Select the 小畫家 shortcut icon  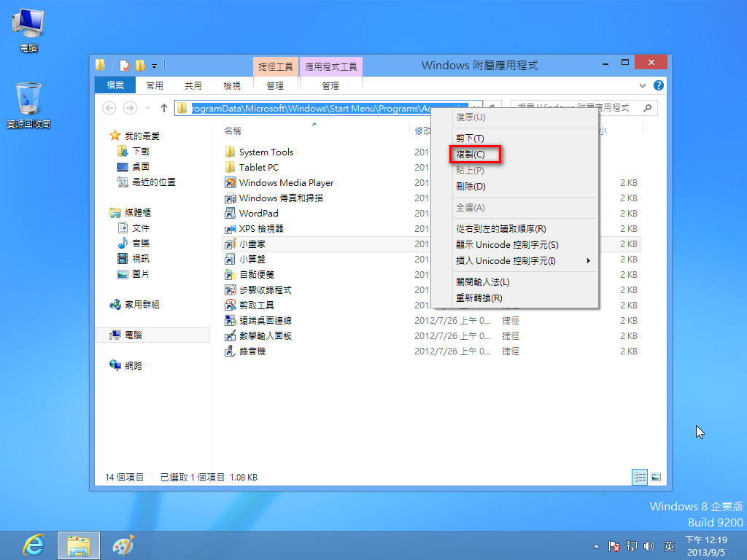point(230,244)
